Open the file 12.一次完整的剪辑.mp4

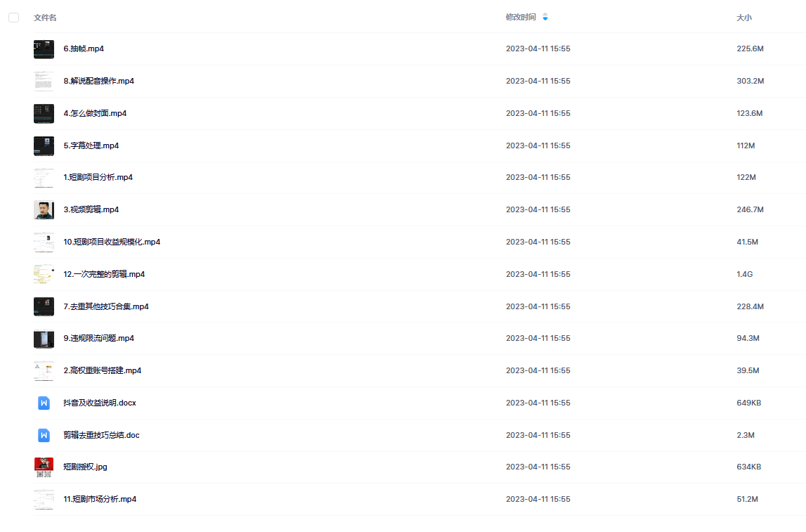pos(104,275)
